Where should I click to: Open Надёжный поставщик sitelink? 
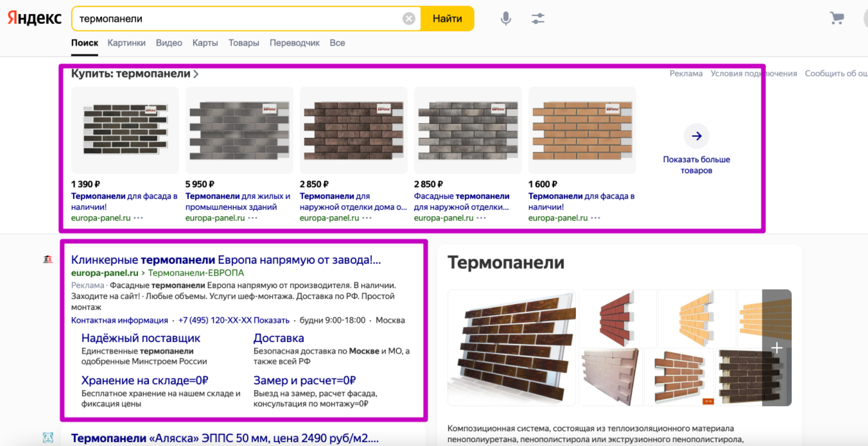click(140, 338)
